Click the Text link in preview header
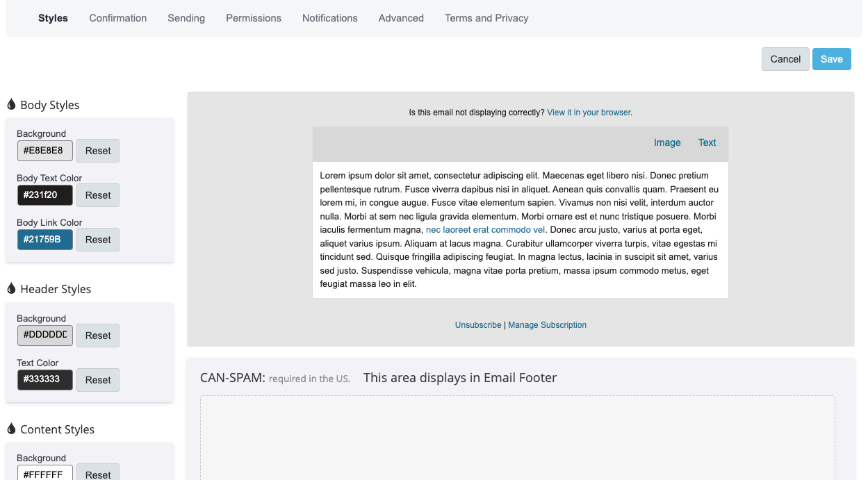The height and width of the screenshot is (480, 868). (x=707, y=142)
